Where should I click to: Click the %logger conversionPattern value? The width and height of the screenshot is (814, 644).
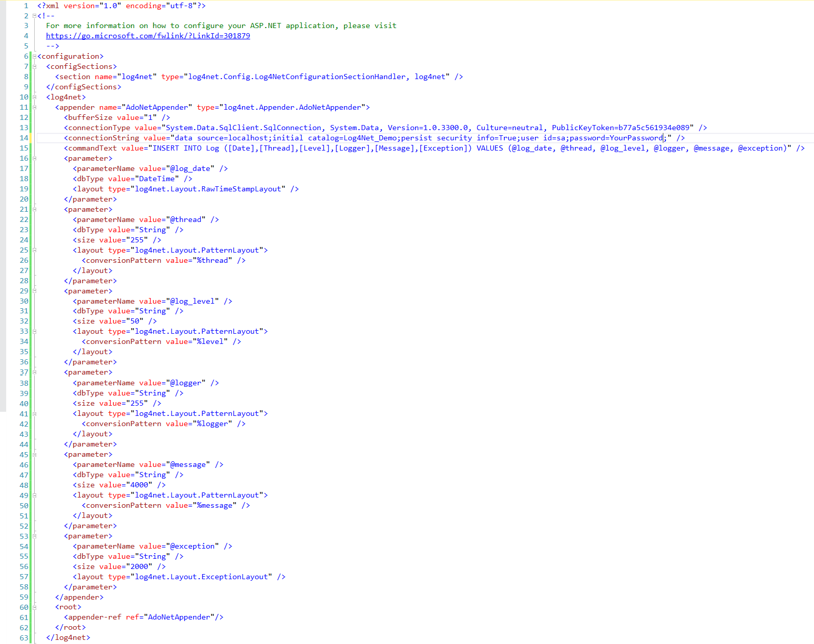(212, 424)
